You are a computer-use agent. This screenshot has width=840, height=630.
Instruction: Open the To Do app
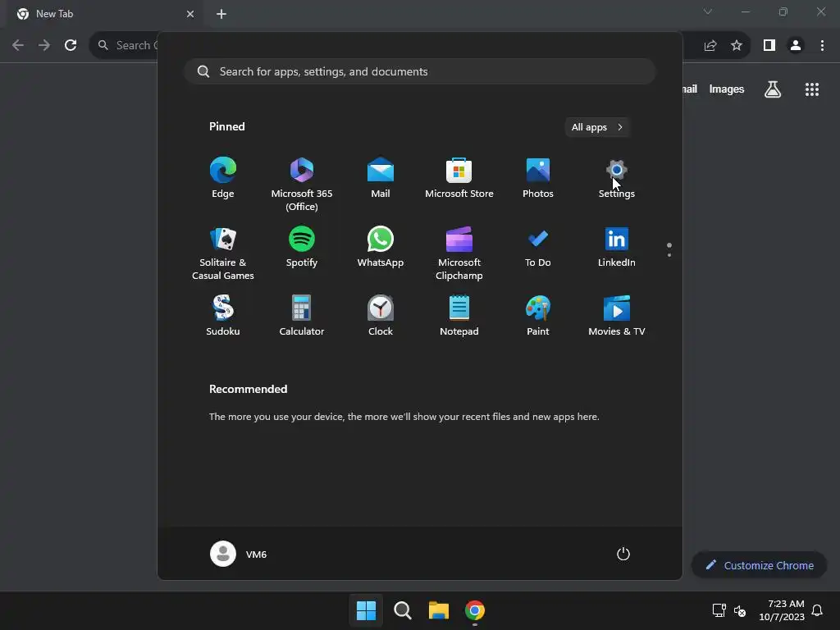click(x=538, y=247)
